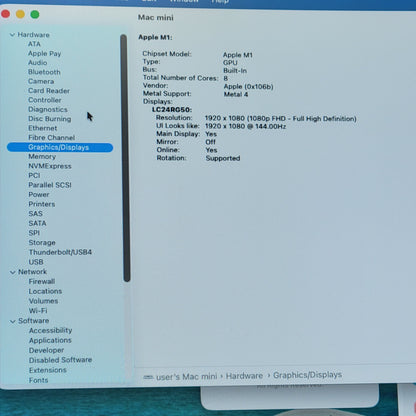Open the Thunderbolt/USB4 entry

[x=60, y=252]
